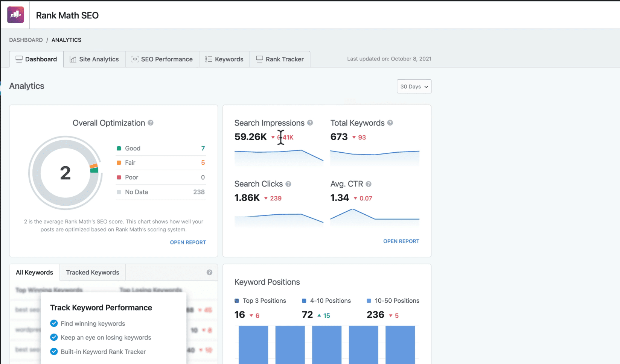This screenshot has height=364, width=620.
Task: Click the Built-in Keyword Rank Tracker check icon
Action: pyautogui.click(x=54, y=352)
